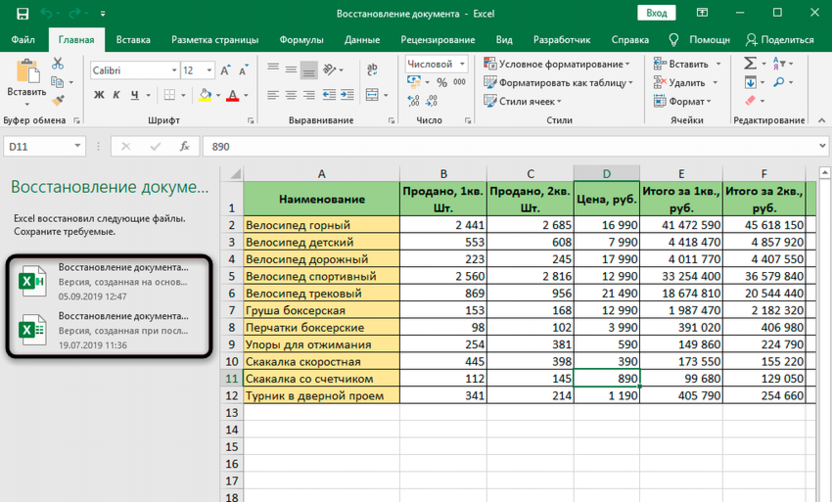The height and width of the screenshot is (502, 832).
Task: Open Calibri font name dropdown
Action: click(x=174, y=71)
